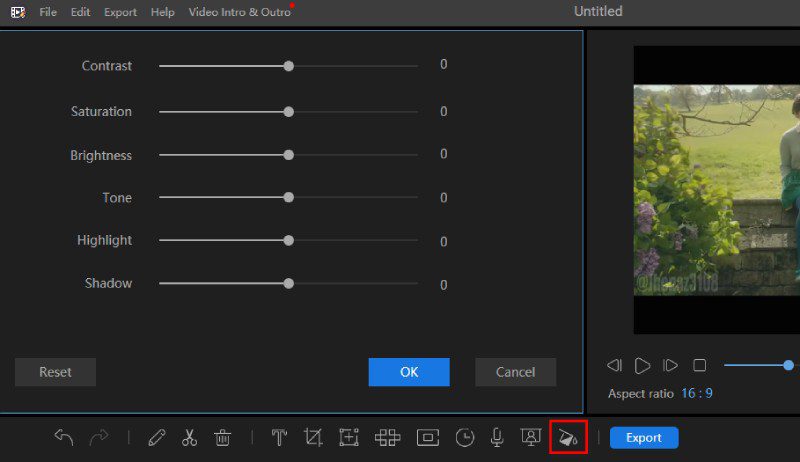Open the Export menu
The width and height of the screenshot is (800, 462).
120,12
